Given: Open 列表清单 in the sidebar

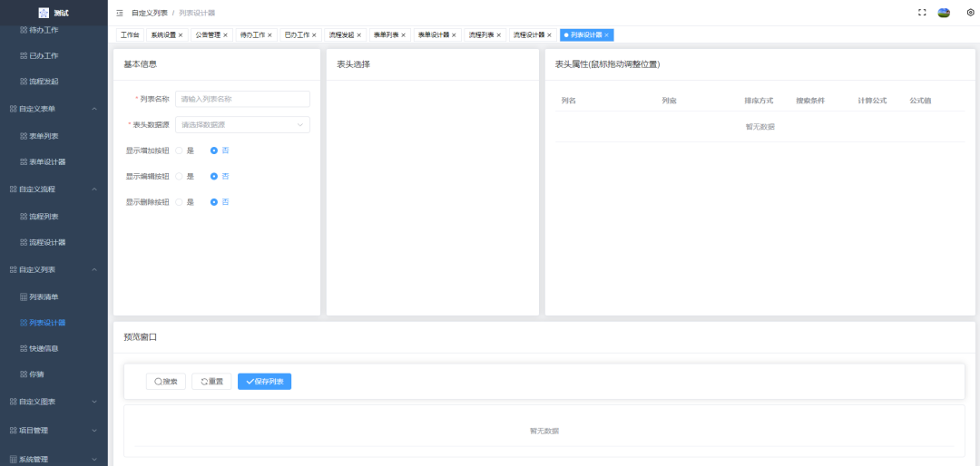Looking at the screenshot, I should tap(44, 296).
